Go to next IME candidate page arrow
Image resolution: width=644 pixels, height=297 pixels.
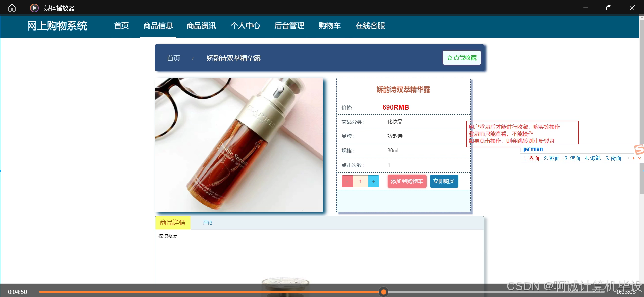(633, 158)
